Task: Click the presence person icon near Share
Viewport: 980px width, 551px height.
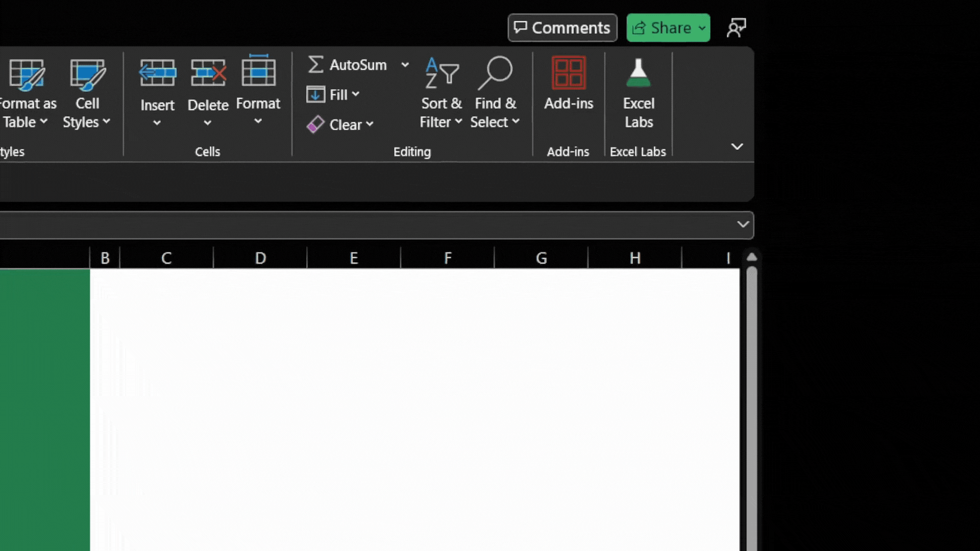Action: coord(736,28)
